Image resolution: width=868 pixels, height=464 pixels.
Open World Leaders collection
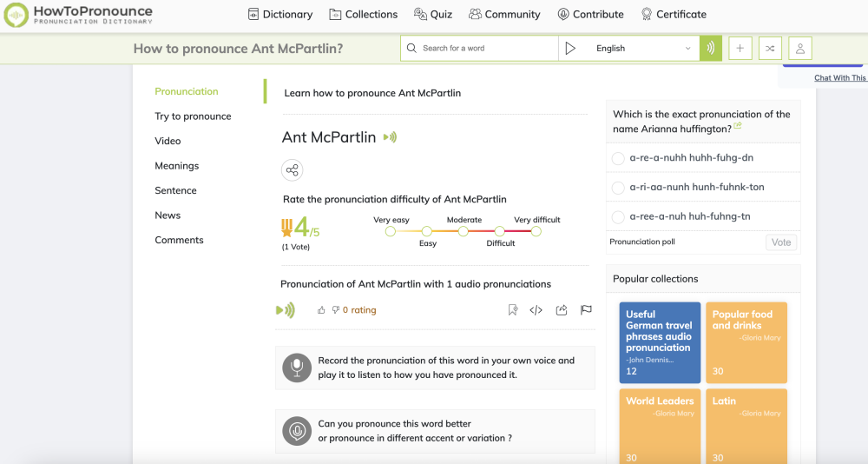pyautogui.click(x=660, y=427)
